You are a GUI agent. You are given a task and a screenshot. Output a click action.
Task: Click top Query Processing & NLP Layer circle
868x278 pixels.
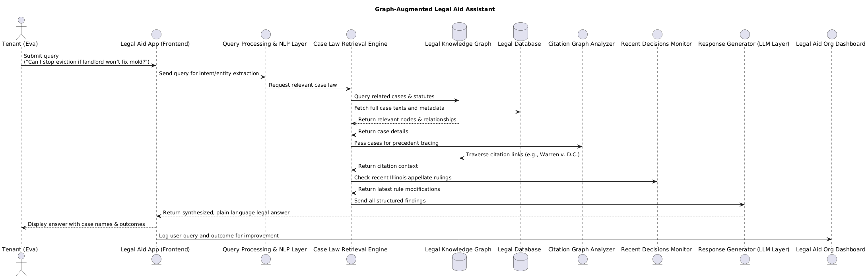click(266, 35)
